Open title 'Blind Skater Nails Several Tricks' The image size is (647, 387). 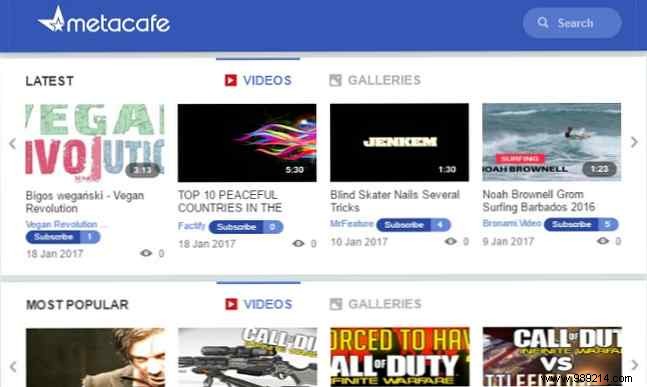395,201
